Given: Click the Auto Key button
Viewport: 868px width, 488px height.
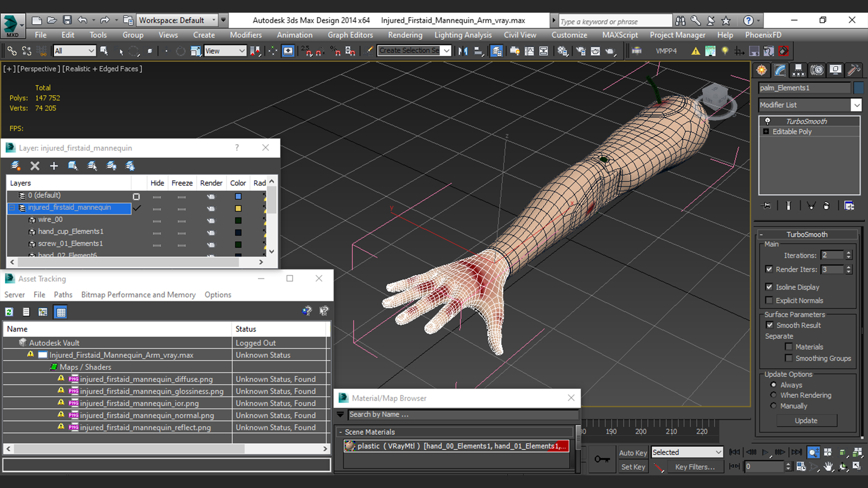Looking at the screenshot, I should [633, 453].
